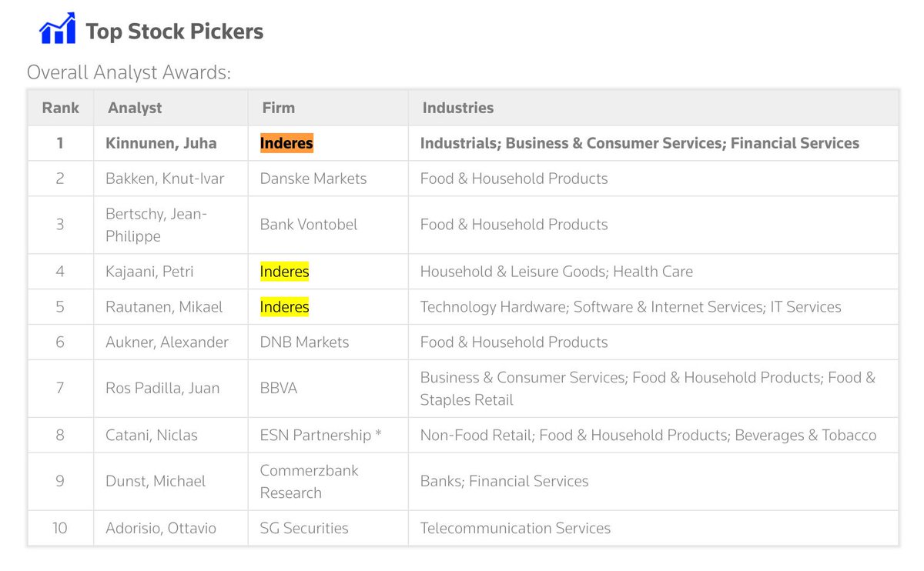Viewport: 924px width, 571px height.
Task: Click the Rank column header
Action: (x=60, y=108)
